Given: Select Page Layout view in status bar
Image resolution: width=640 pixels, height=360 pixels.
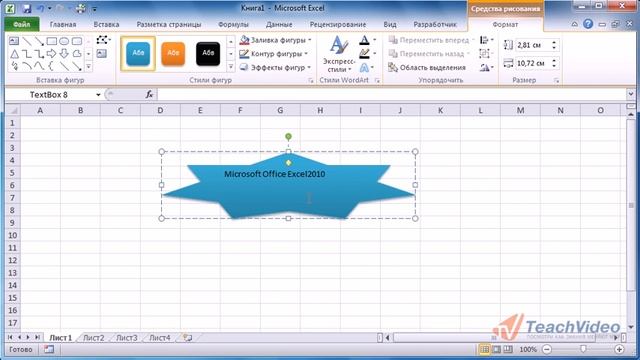Looking at the screenshot, I should click(x=496, y=349).
